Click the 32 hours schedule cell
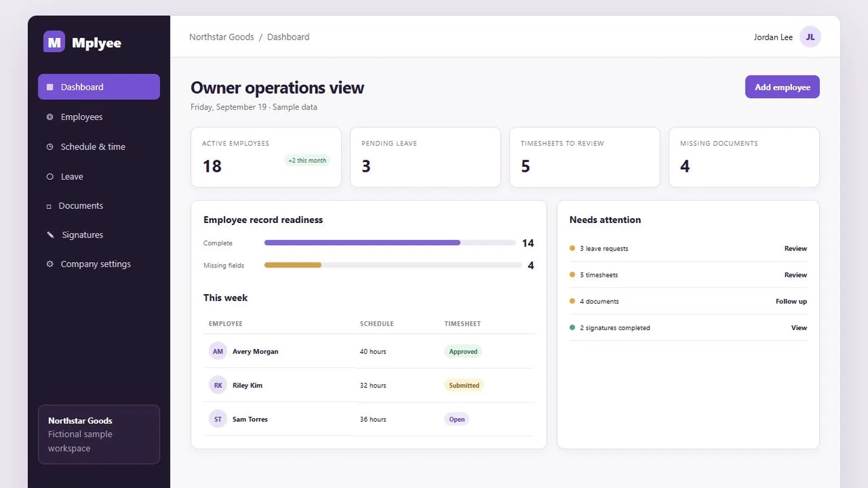 tap(373, 385)
